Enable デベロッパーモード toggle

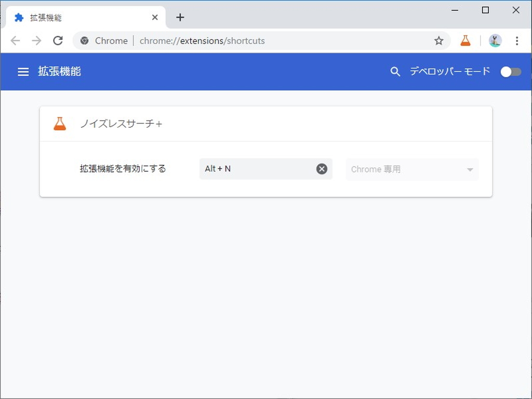[x=511, y=72]
